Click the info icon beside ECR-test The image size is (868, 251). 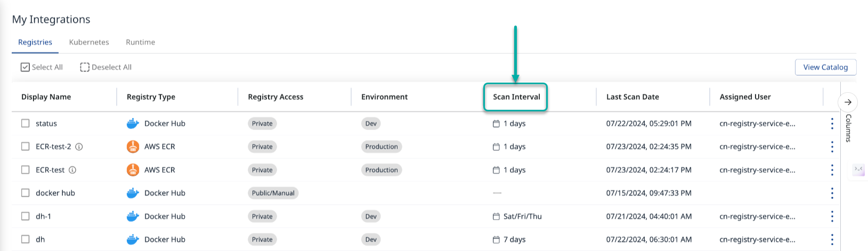(x=72, y=170)
